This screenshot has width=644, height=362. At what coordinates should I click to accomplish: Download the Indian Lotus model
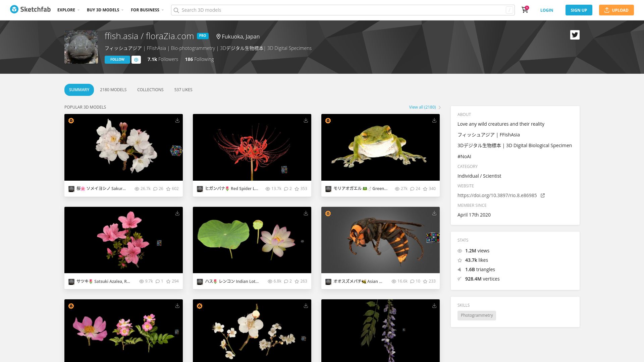(306, 213)
